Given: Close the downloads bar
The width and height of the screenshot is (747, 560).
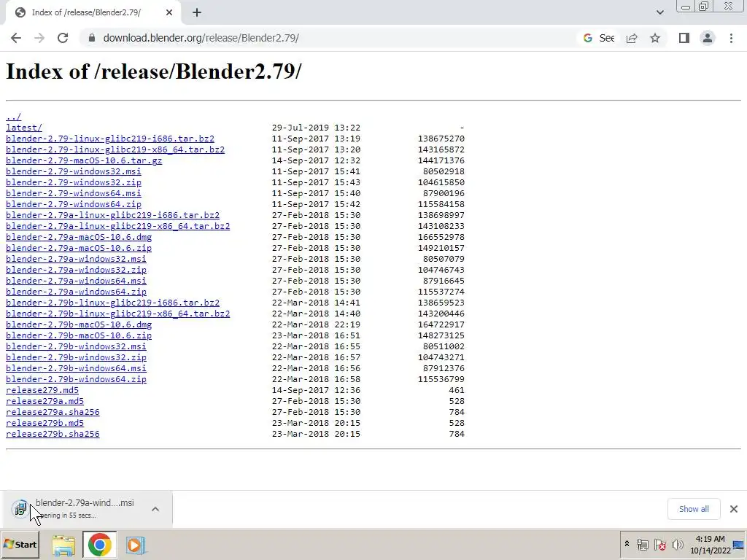Looking at the screenshot, I should (734, 509).
